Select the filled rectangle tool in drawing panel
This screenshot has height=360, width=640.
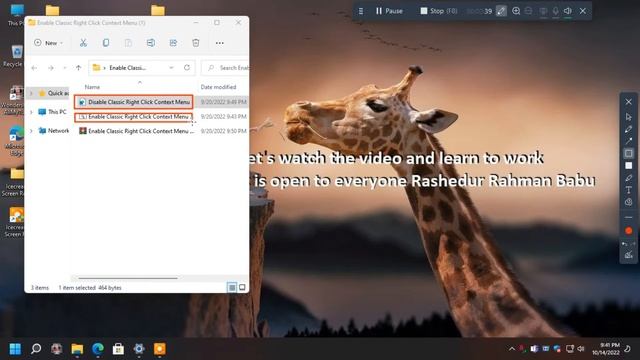click(x=629, y=165)
